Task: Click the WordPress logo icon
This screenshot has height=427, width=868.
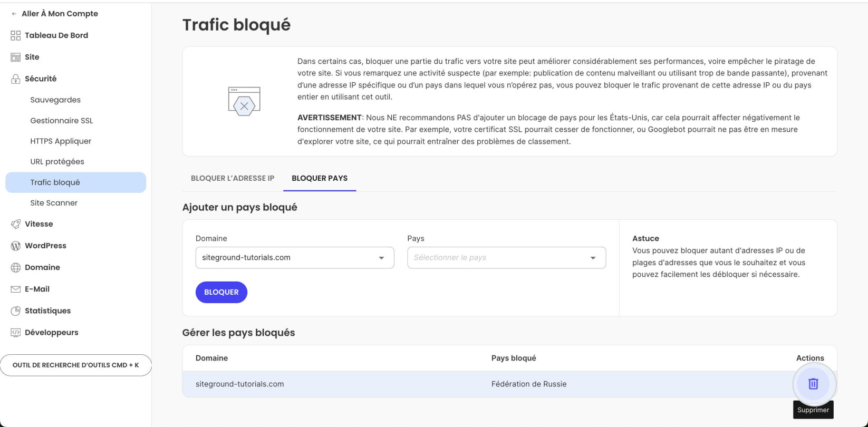Action: pos(16,246)
